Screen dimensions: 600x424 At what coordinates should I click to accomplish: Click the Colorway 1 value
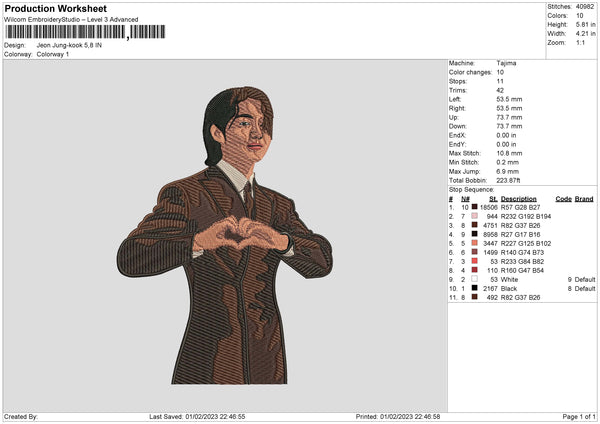tap(53, 54)
